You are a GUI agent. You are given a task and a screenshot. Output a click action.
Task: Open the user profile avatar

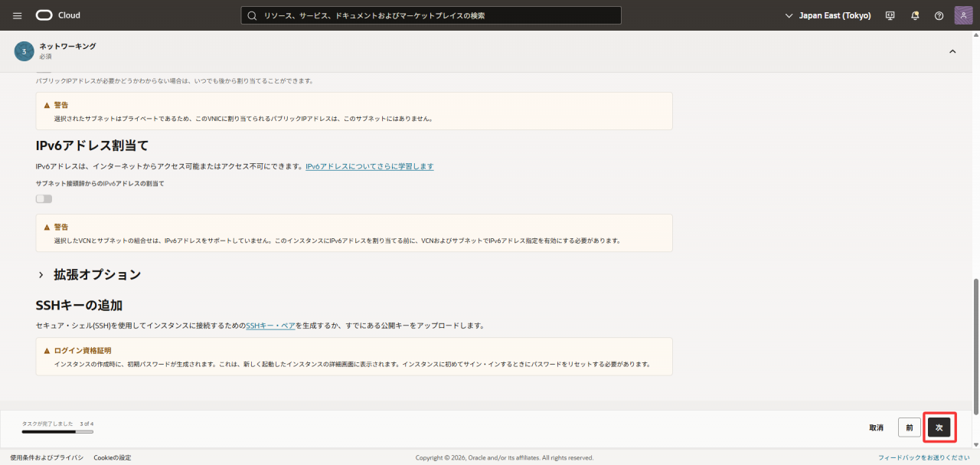[x=964, y=15]
